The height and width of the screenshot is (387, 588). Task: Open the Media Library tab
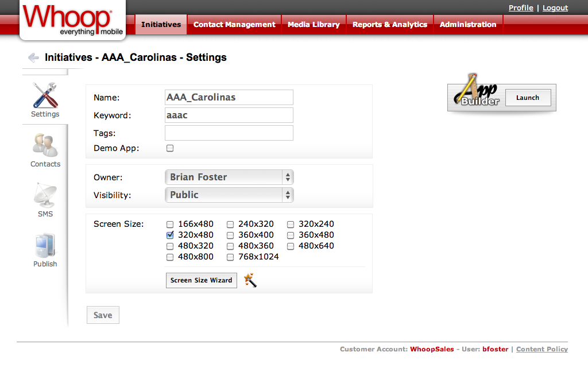[314, 24]
